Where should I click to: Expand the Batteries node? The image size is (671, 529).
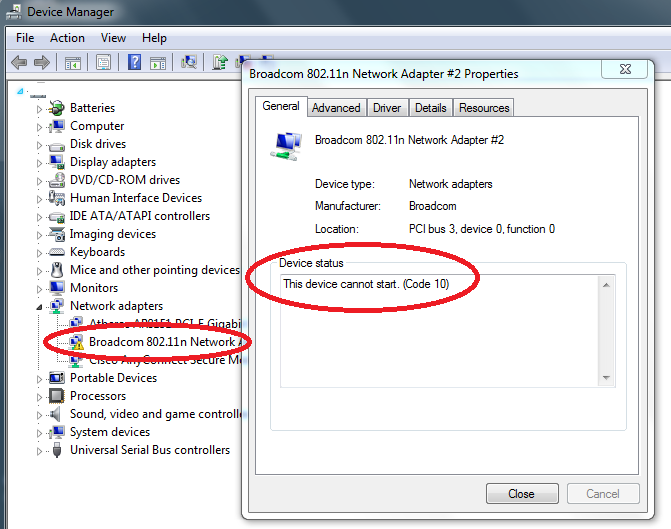(39, 109)
